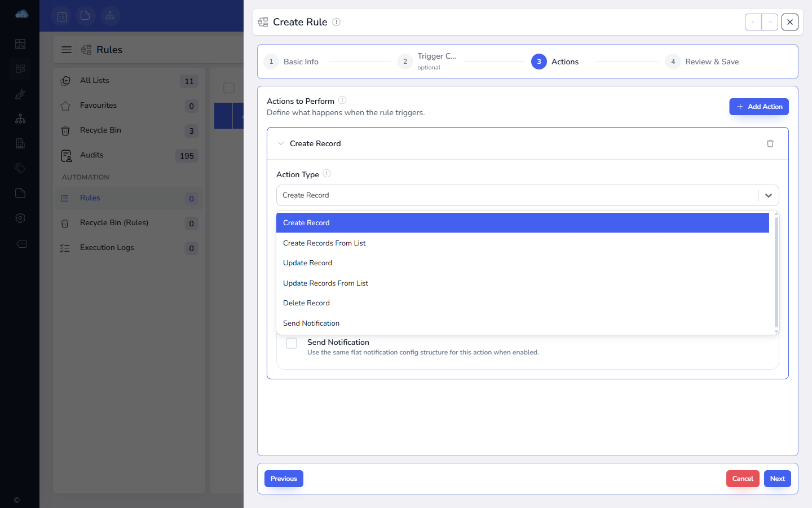Open the hierarchy icon in left sidebar

(x=20, y=119)
